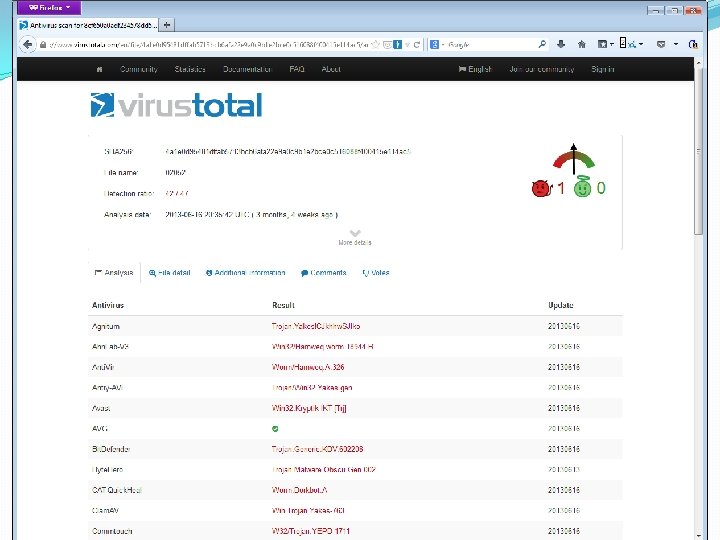Image resolution: width=720 pixels, height=540 pixels.
Task: Go to the browser home page
Action: [x=581, y=44]
